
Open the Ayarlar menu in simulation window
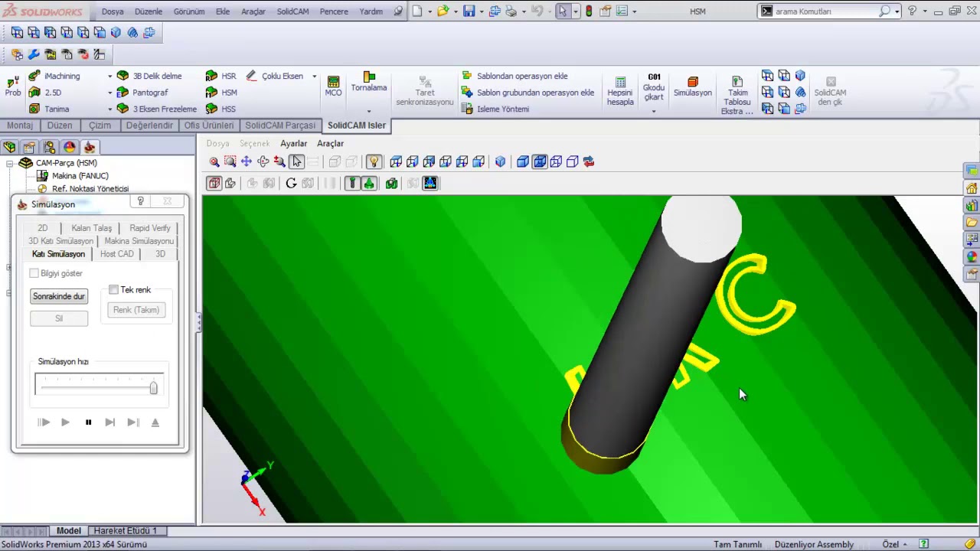[x=293, y=143]
